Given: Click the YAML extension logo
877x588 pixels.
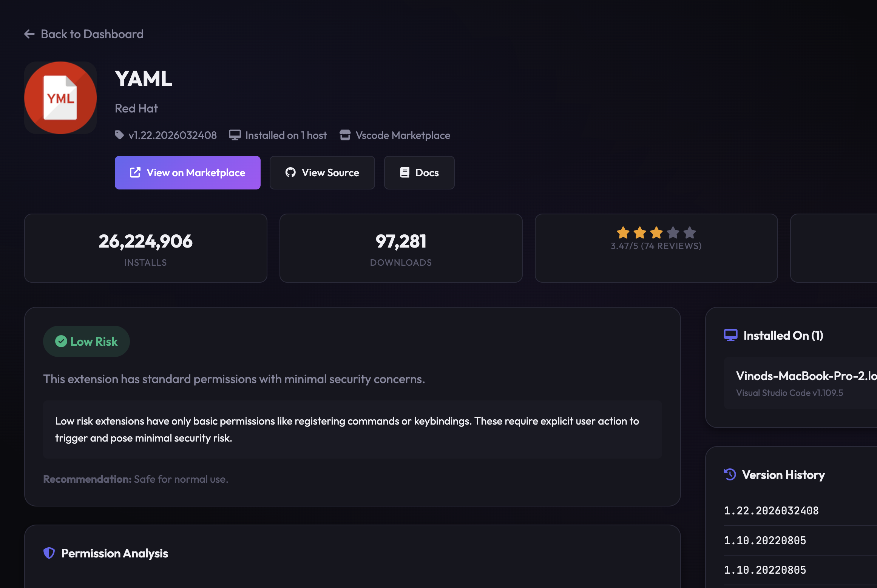Looking at the screenshot, I should pyautogui.click(x=60, y=98).
